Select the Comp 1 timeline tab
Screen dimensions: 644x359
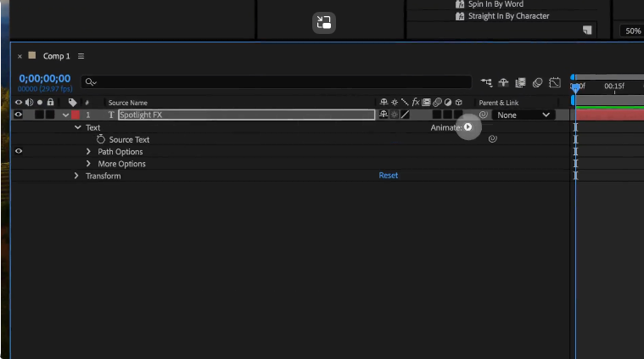tap(56, 56)
